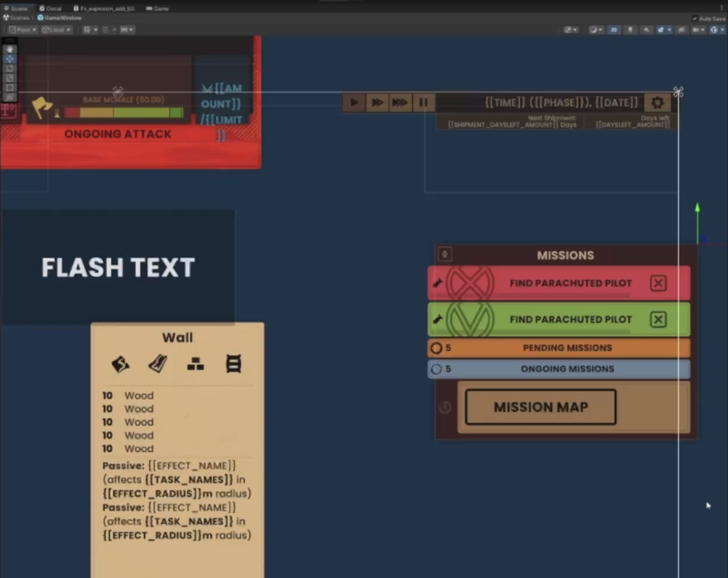This screenshot has height=578, width=728.
Task: Switch to the Game tab
Action: point(158,8)
